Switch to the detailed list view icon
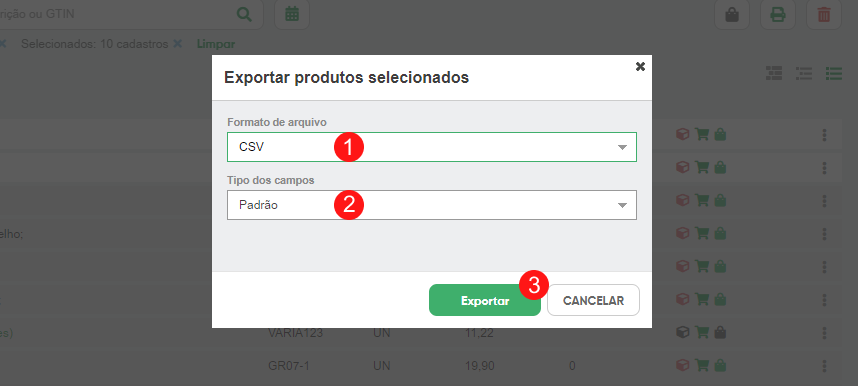The width and height of the screenshot is (858, 386). point(804,73)
